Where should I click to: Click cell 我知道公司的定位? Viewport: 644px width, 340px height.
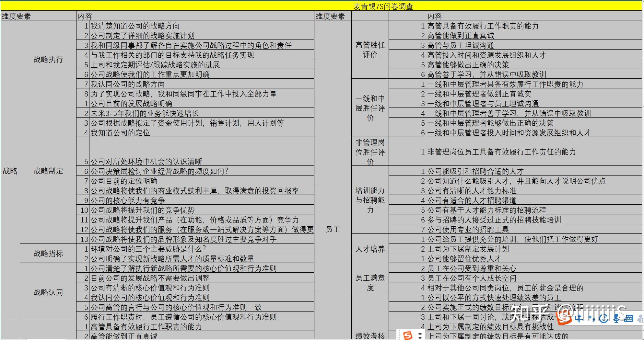coord(202,133)
